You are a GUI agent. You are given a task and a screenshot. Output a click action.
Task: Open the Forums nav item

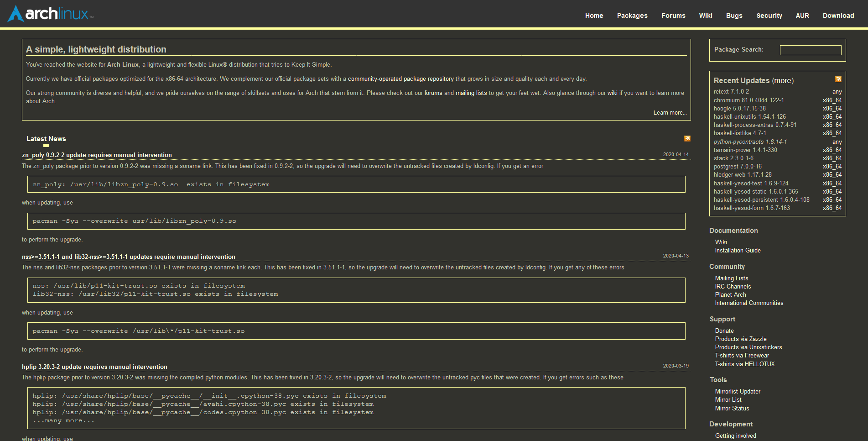(673, 16)
